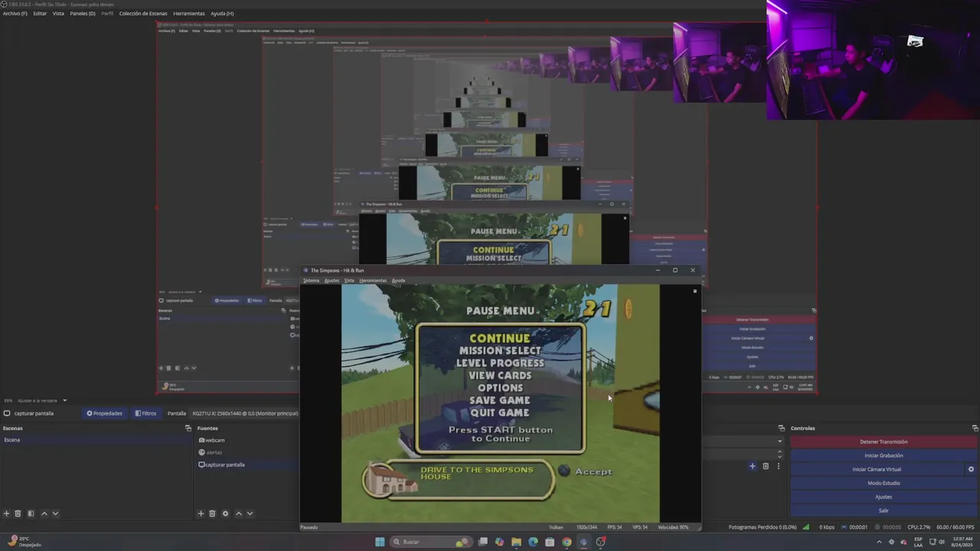Open Herramientas menu in the emulator window
Image resolution: width=980 pixels, height=551 pixels.
point(373,280)
